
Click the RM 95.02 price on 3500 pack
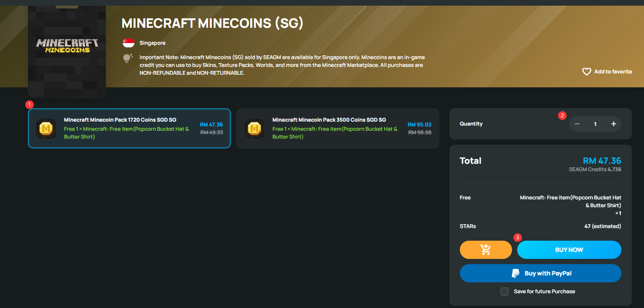tap(419, 125)
